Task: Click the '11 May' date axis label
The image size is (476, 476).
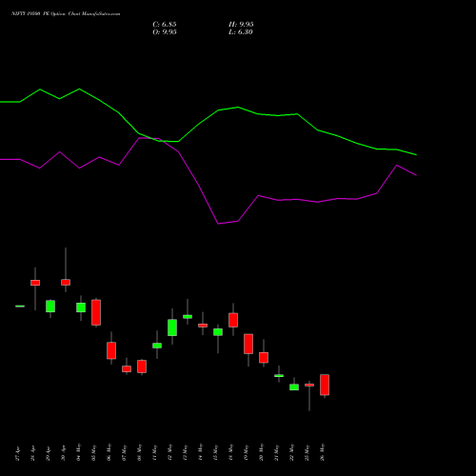Action: 155,452
